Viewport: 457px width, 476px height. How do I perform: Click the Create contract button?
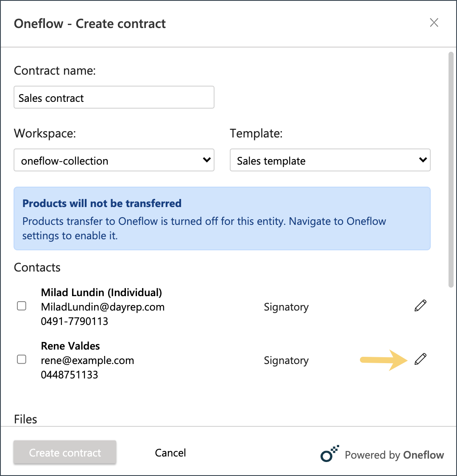(x=65, y=452)
